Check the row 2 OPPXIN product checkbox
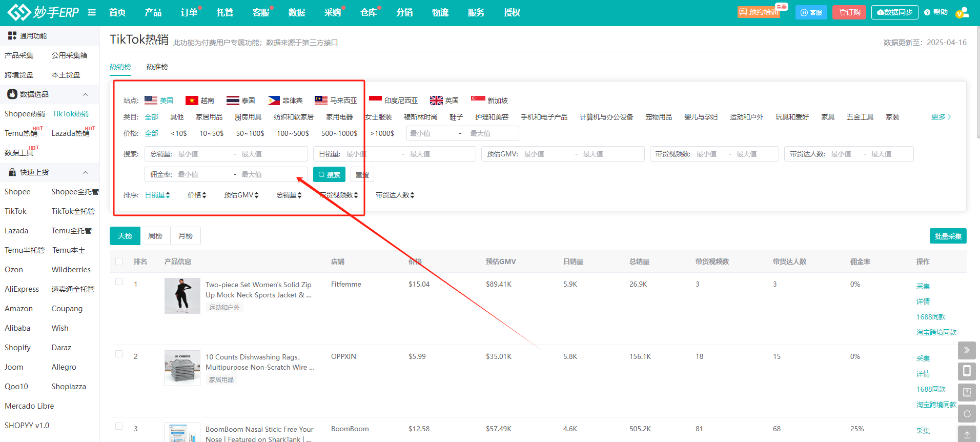The image size is (980, 442). click(119, 354)
